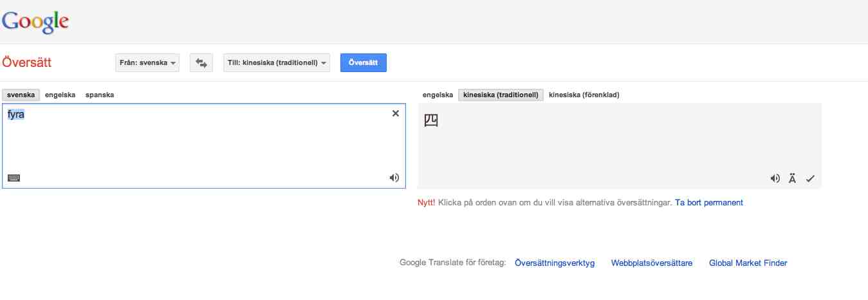
Task: Choose svenska source language tab
Action: 21,95
